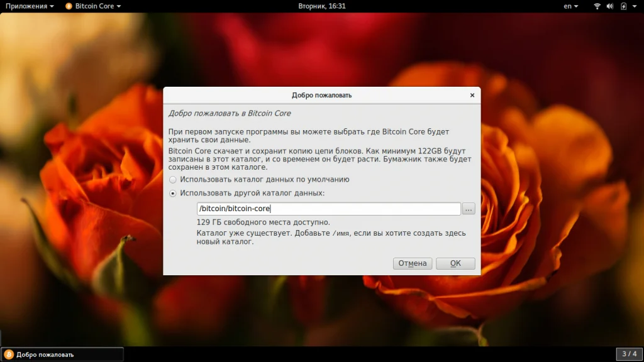Open workspace switcher 3 / 4
The width and height of the screenshot is (644, 362).
point(629,354)
